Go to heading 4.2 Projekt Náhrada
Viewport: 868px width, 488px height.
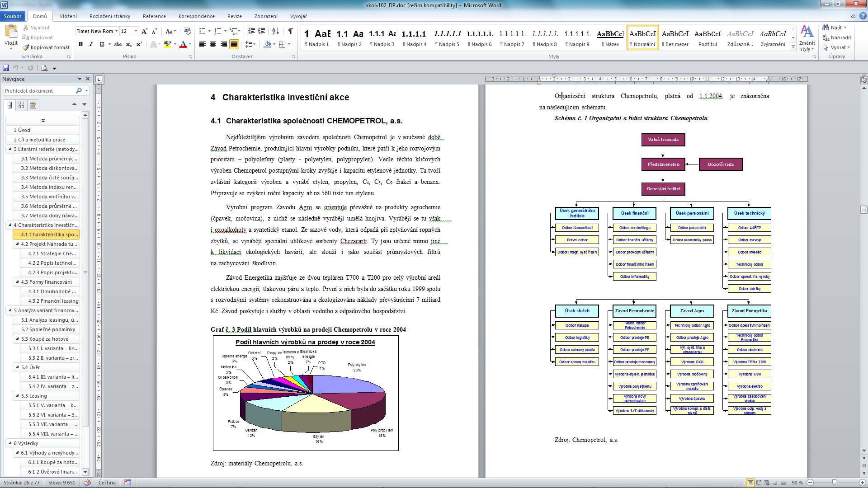pyautogui.click(x=47, y=244)
